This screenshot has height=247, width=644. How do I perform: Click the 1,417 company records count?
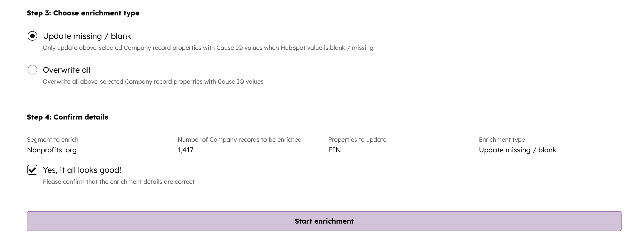click(185, 150)
